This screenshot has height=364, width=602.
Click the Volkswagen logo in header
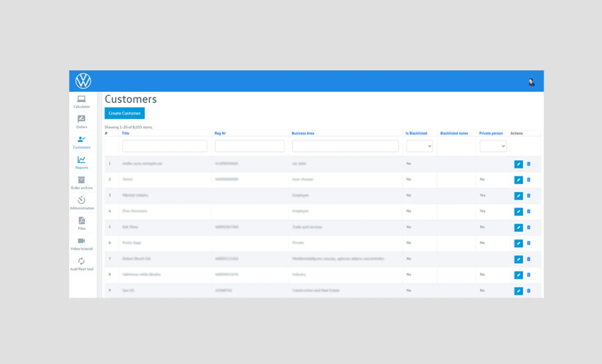(x=83, y=81)
